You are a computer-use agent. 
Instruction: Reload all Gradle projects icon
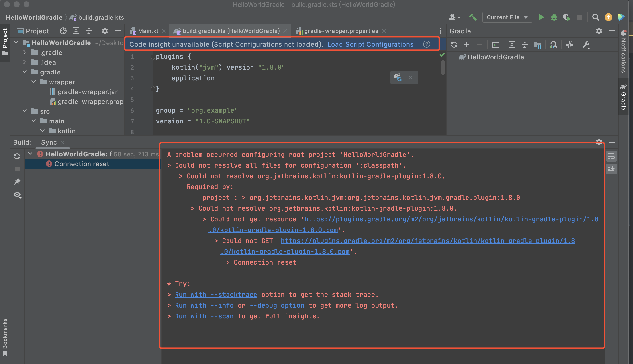454,45
